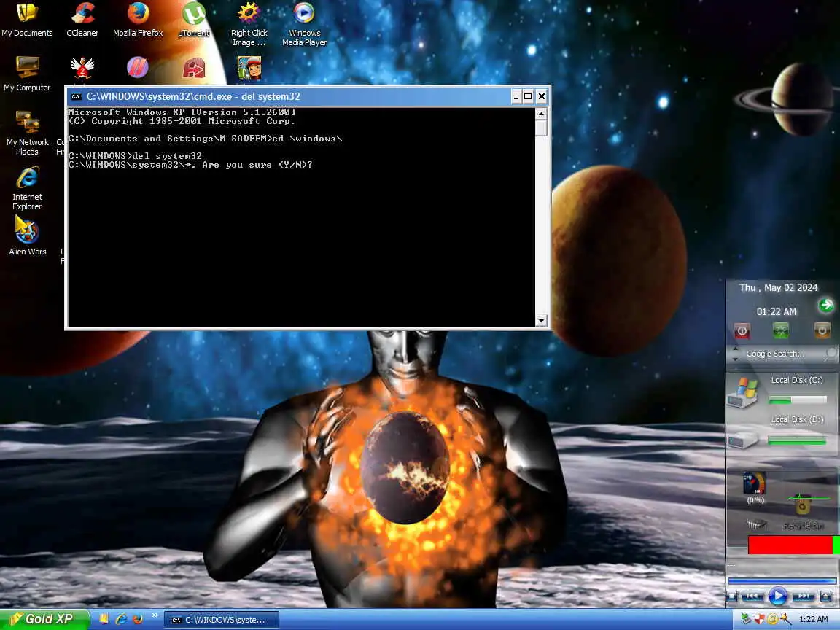Click the orange power button in sidebar

(822, 330)
